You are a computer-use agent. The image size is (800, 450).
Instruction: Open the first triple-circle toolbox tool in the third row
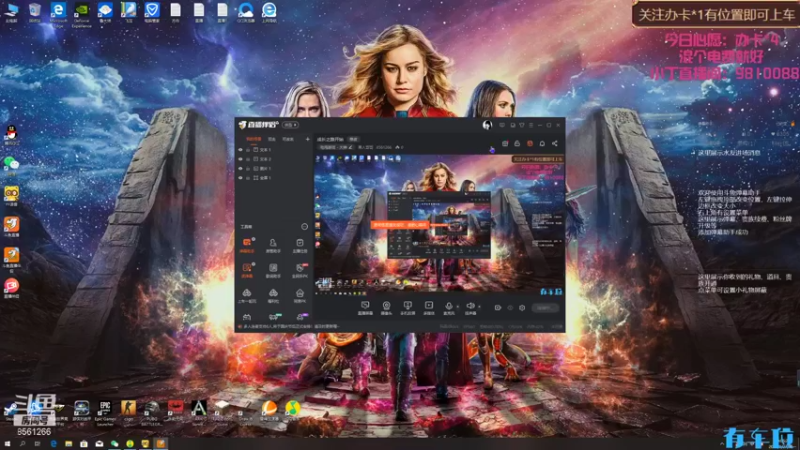(x=247, y=295)
